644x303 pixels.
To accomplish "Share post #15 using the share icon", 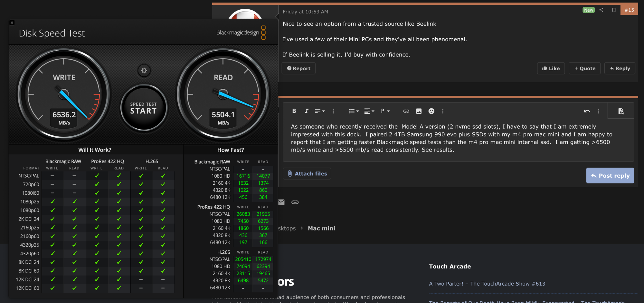I will tap(601, 10).
